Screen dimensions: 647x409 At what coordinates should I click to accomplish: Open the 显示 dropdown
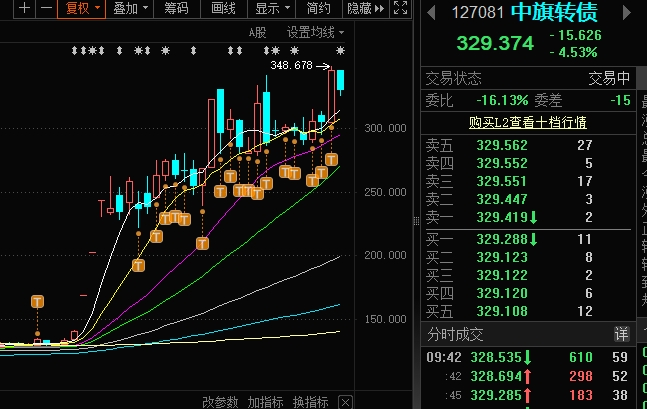[271, 8]
